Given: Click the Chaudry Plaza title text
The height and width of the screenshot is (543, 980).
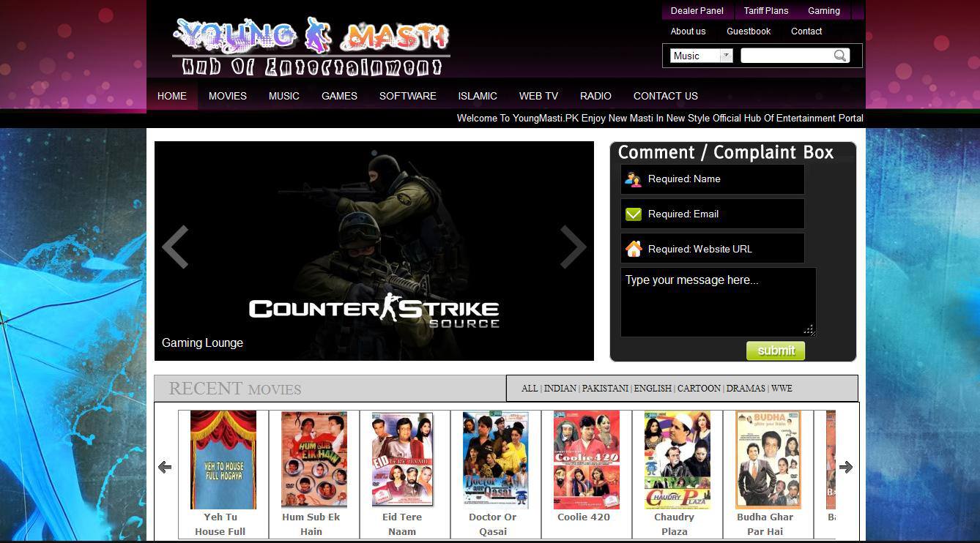Looking at the screenshot, I should [675, 524].
